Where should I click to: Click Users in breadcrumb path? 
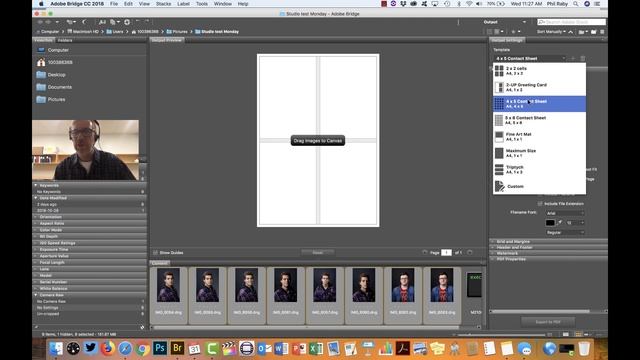tap(115, 32)
